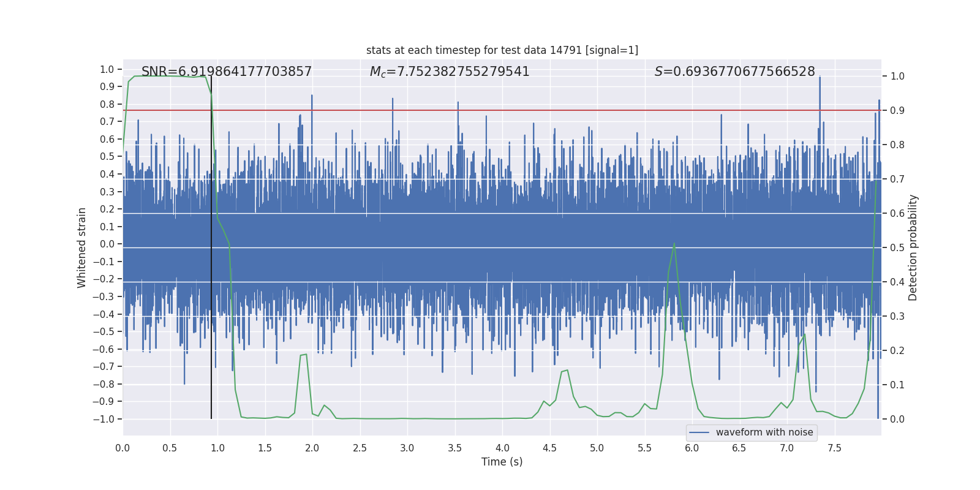Click the left axis tick label 0.8

click(107, 104)
